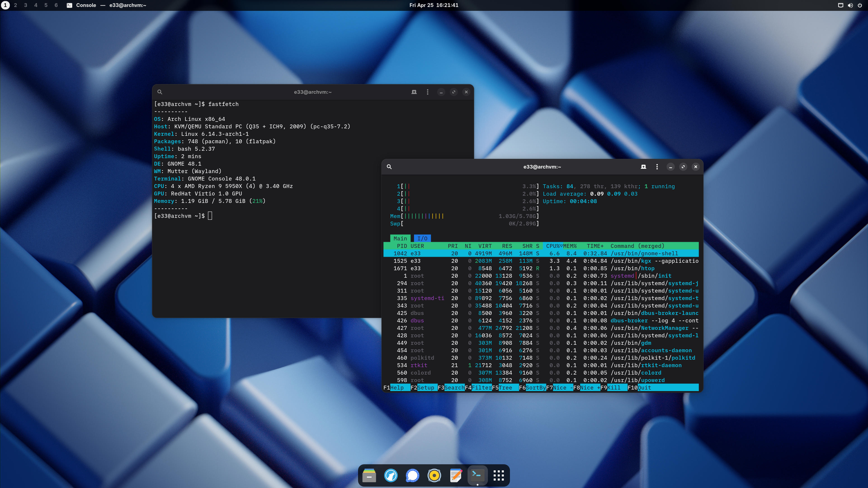
Task: Click the htop CPU 1 usage meter
Action: click(x=468, y=186)
